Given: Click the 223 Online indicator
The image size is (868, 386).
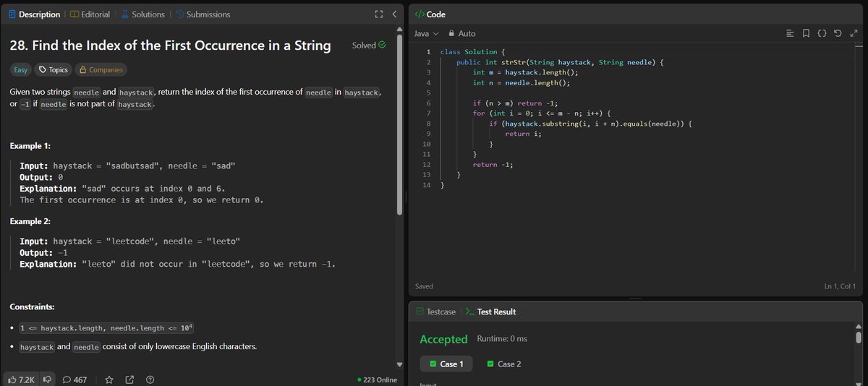Looking at the screenshot, I should pyautogui.click(x=377, y=379).
